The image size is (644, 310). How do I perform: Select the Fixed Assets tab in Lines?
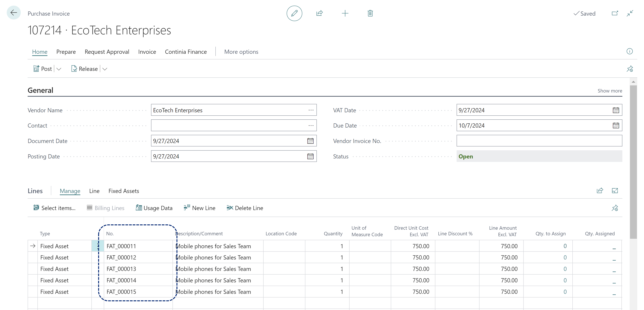pyautogui.click(x=124, y=191)
